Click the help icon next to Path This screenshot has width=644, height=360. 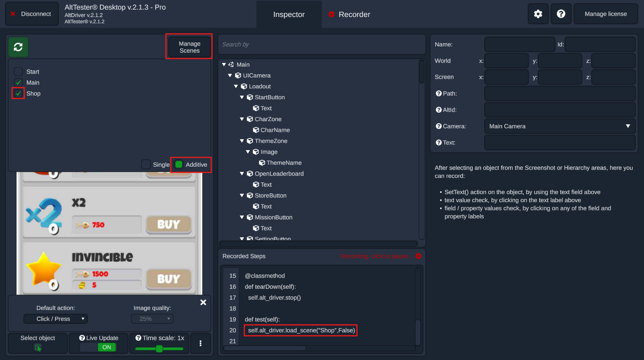tap(438, 93)
